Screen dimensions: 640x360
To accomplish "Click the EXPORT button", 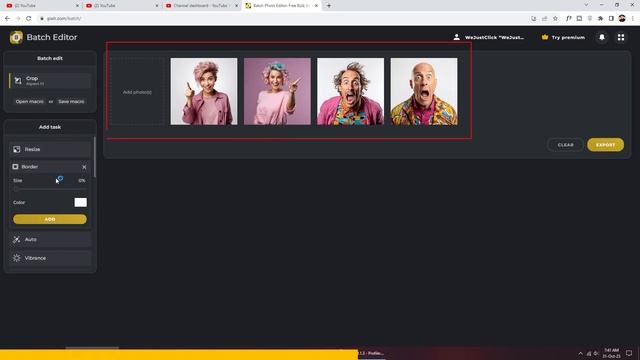I will pyautogui.click(x=605, y=145).
